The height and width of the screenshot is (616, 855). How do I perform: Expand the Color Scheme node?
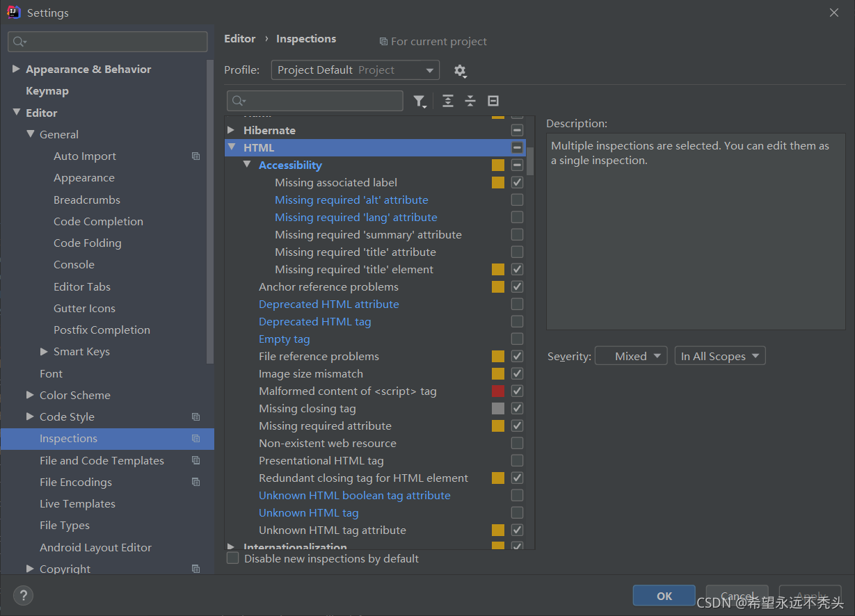(x=30, y=395)
